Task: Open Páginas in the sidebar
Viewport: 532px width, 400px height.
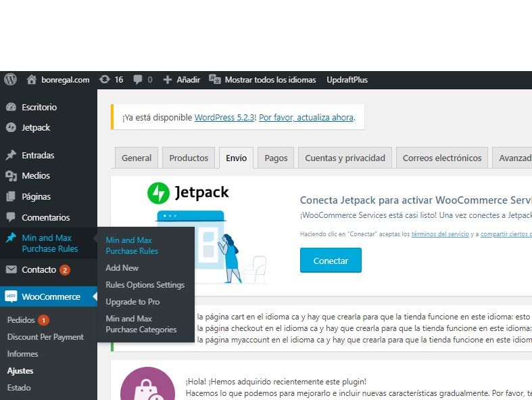Action: pyautogui.click(x=36, y=196)
